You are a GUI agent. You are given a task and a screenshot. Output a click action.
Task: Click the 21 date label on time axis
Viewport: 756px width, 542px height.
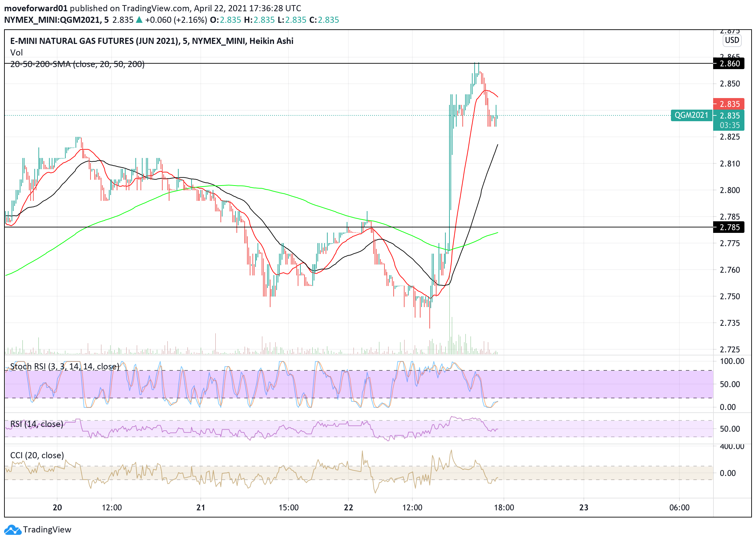pos(201,508)
